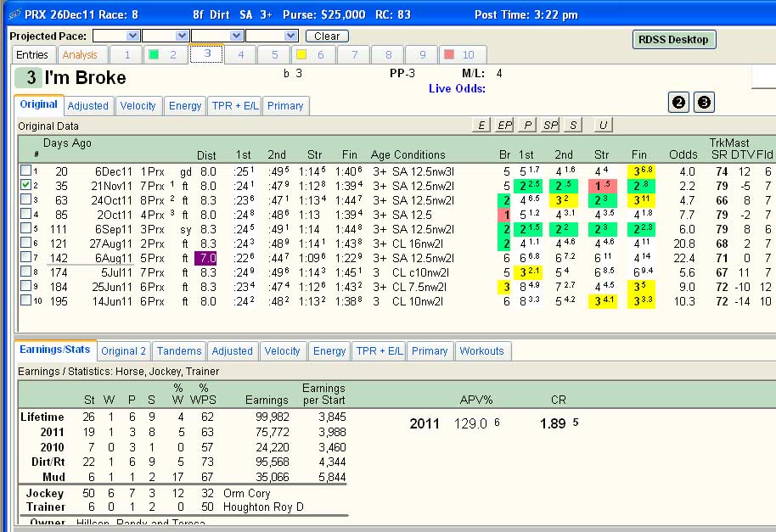
Task: Click the APV% value 129.0
Action: (x=470, y=423)
